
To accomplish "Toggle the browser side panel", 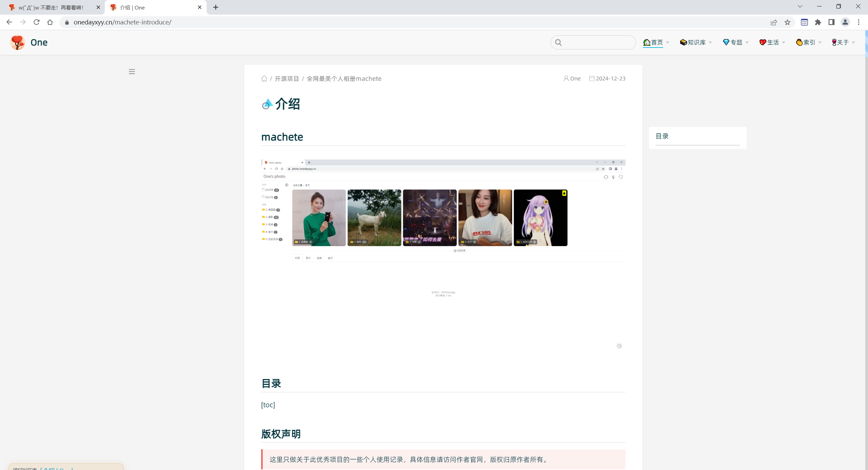I will coord(831,22).
